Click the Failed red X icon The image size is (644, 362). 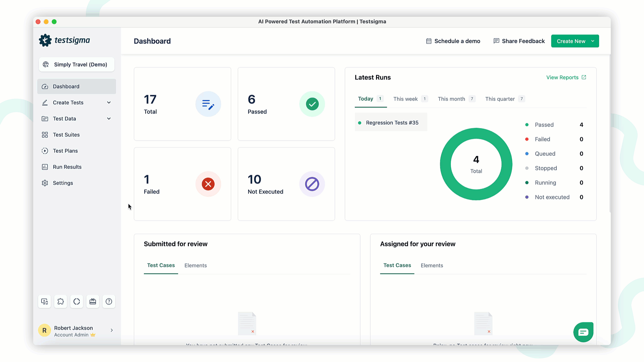tap(208, 184)
